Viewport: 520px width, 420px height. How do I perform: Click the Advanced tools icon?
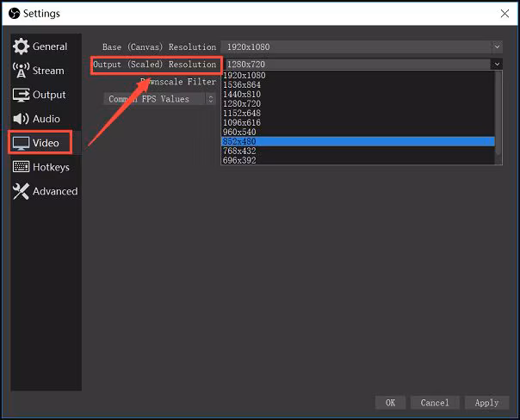point(21,191)
